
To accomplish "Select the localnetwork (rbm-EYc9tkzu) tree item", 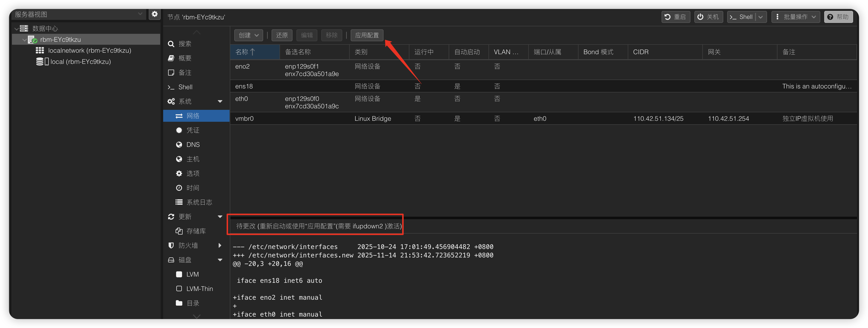I will (x=89, y=50).
